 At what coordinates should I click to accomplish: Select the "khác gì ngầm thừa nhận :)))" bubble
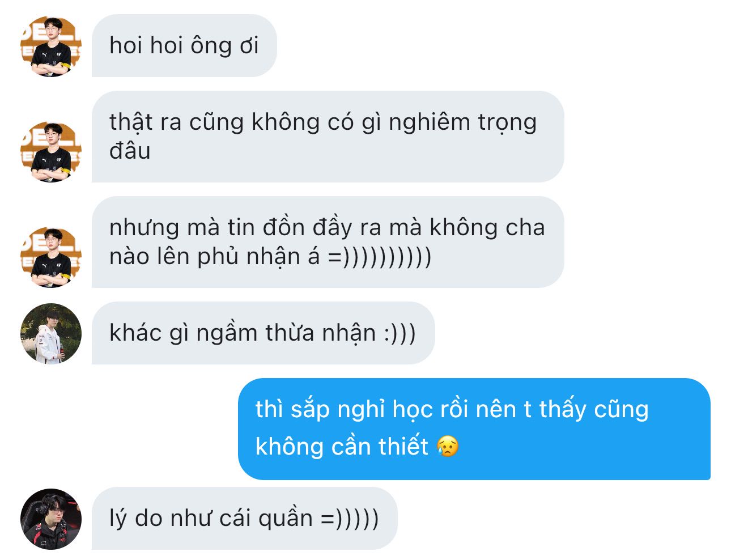pos(263,333)
